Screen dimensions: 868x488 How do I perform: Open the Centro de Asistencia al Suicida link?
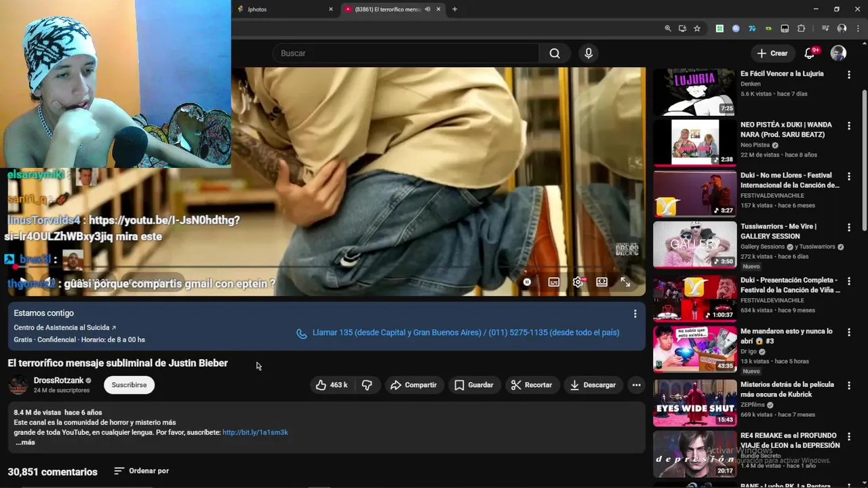[64, 327]
